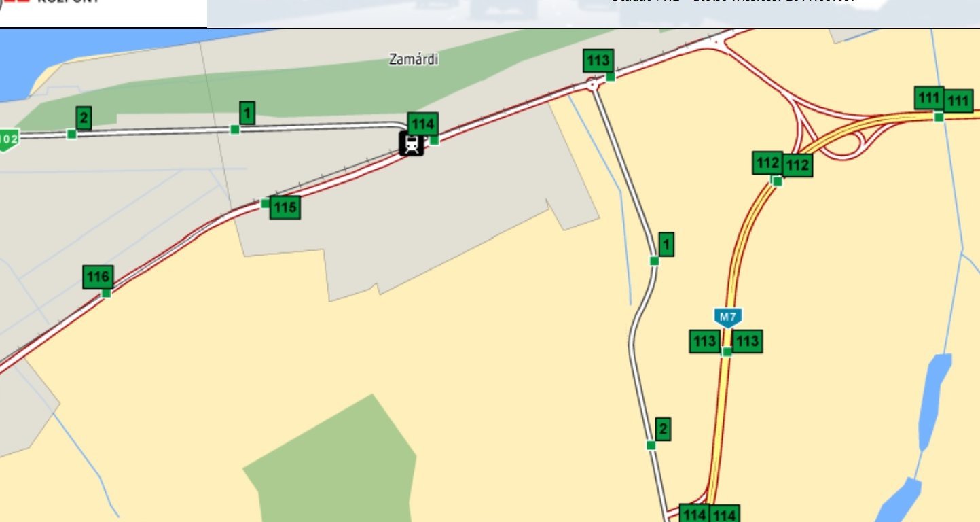
Task: Select marker 1 west of the train station
Action: tap(247, 113)
